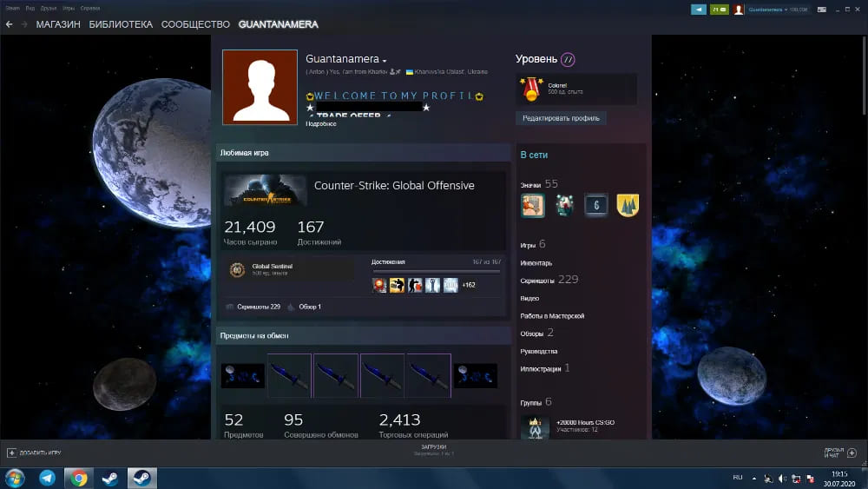Click the Global Sentinel badge icon
This screenshot has height=489, width=868.
[x=237, y=270]
